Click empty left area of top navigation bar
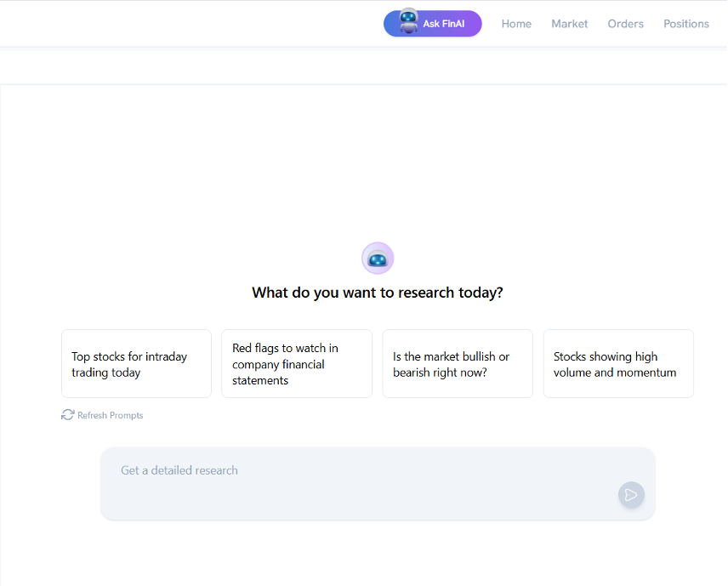Image resolution: width=728 pixels, height=586 pixels. coord(170,24)
